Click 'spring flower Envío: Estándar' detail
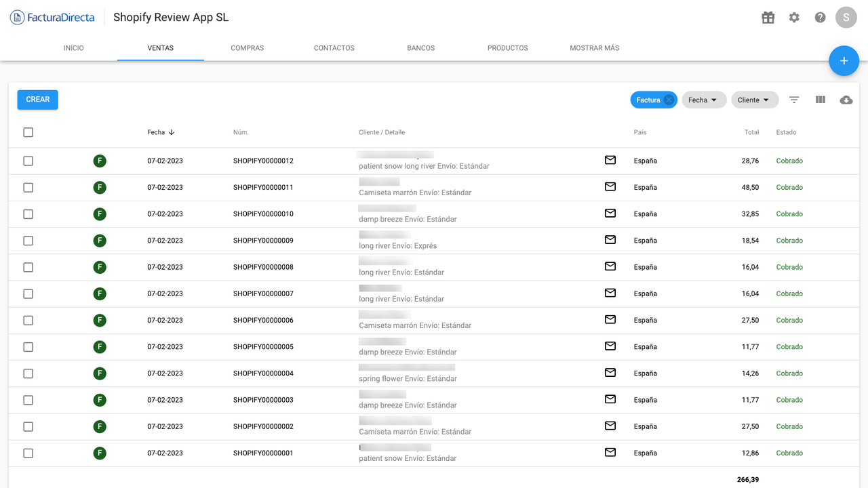The image size is (868, 488). pyautogui.click(x=408, y=379)
